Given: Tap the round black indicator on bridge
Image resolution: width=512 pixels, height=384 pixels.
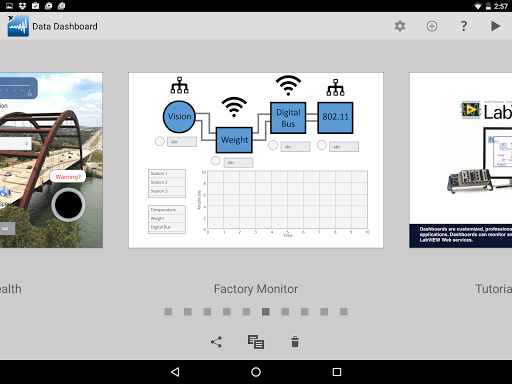Looking at the screenshot, I should coord(68,205).
